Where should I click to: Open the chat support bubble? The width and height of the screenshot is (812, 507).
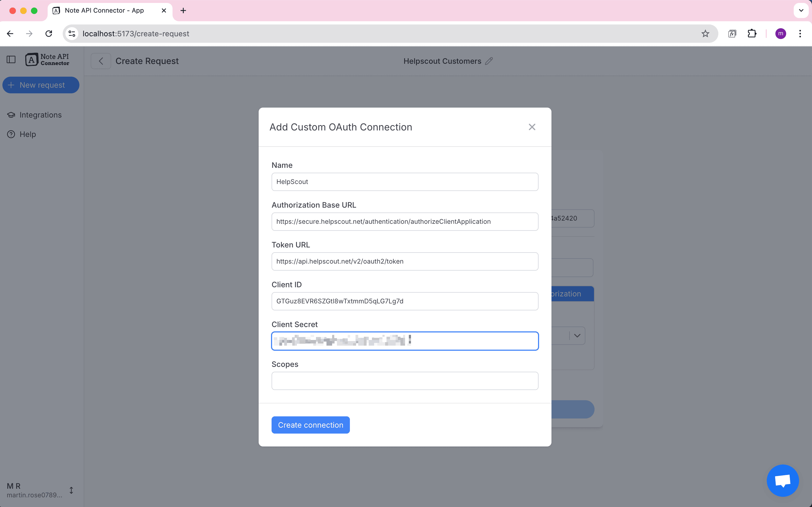point(782,481)
